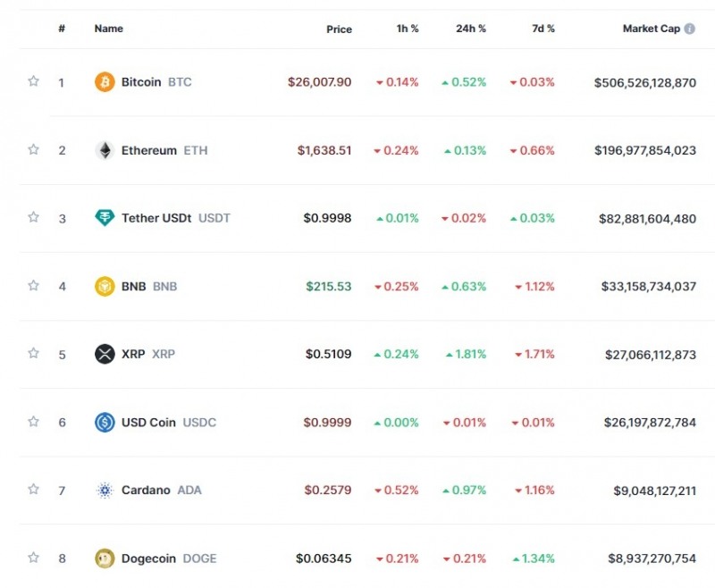Sort the table by Price column

pos(339,29)
